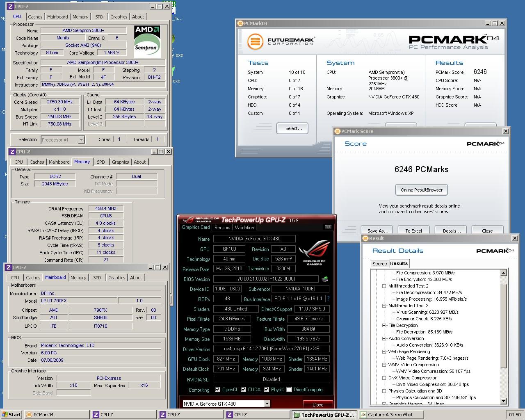Viewport: 525px width, 420px height.
Task: Open Capture-A-ScreenShot from the taskbar
Action: (x=391, y=415)
